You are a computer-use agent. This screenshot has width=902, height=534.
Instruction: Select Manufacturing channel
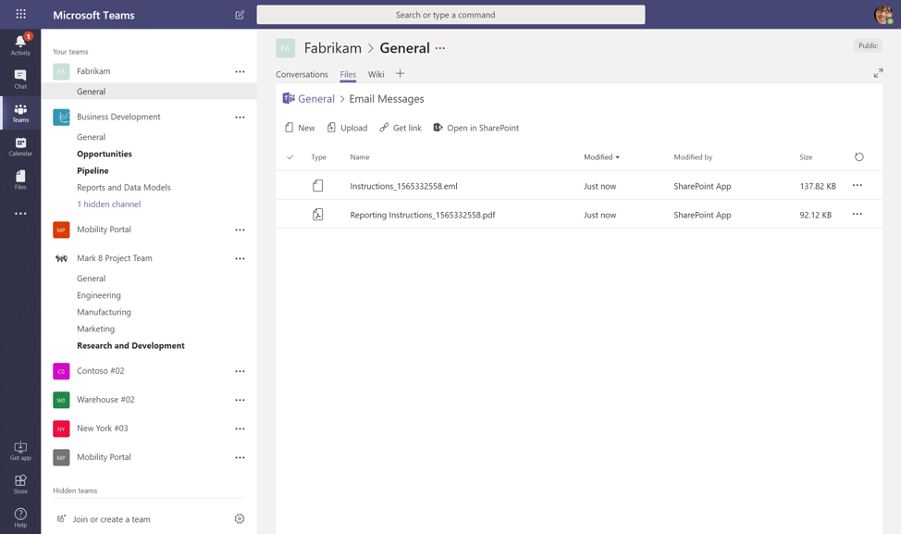[104, 312]
